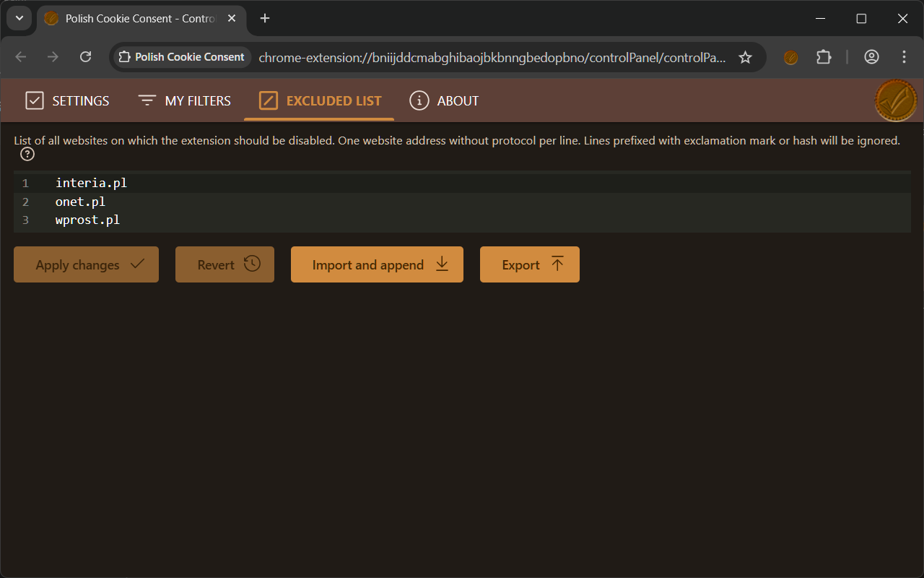Click the Export button
Screen dimensions: 924x578
tap(530, 264)
